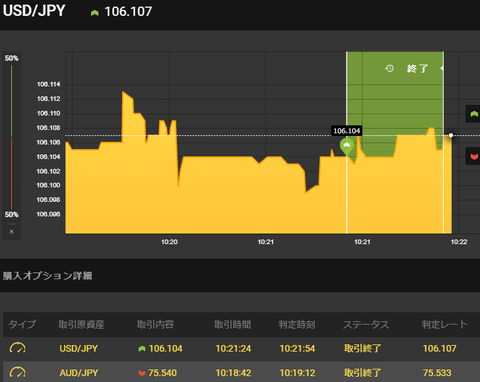Screen dimensions: 480x382
Task: Click the 10:21:24 trade time cell
Action: [233, 348]
